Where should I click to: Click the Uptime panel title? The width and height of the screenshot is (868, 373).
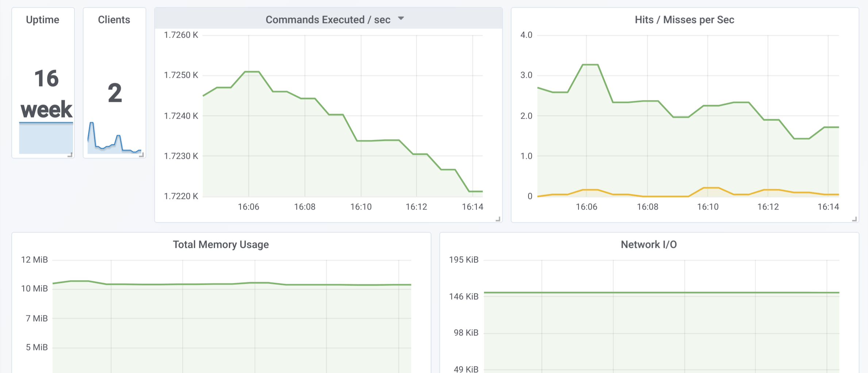point(42,20)
